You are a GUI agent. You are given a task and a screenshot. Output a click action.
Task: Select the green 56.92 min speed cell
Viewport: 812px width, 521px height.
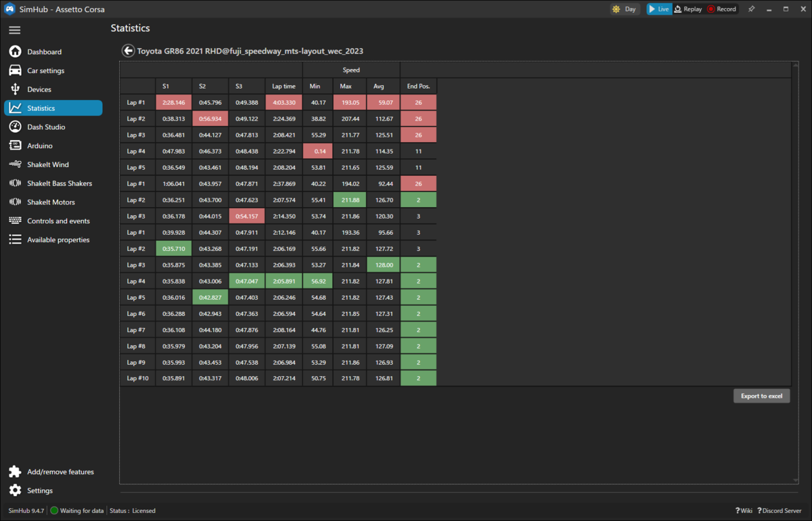coord(318,281)
